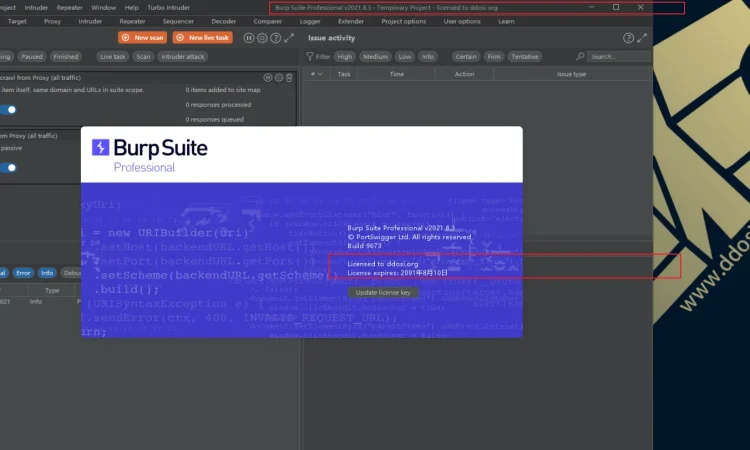Expand Issue activity panel with arrows icon
Screen dimensions: 750x450
point(642,38)
